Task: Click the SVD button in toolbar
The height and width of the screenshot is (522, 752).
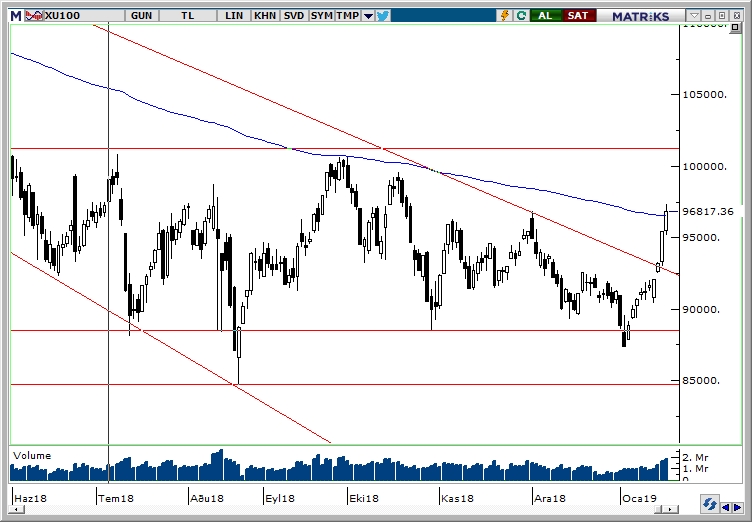Action: [x=294, y=16]
